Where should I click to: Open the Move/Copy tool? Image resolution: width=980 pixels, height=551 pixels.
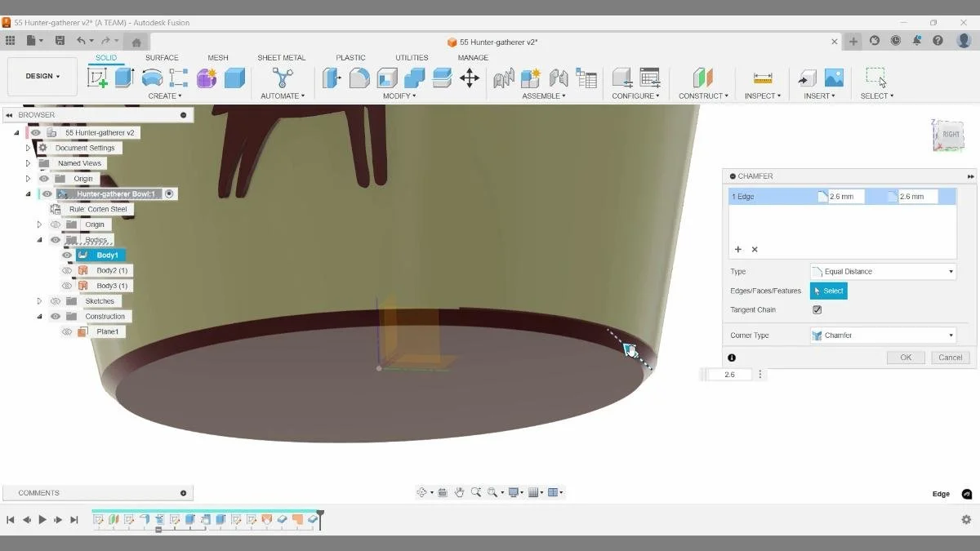(470, 78)
